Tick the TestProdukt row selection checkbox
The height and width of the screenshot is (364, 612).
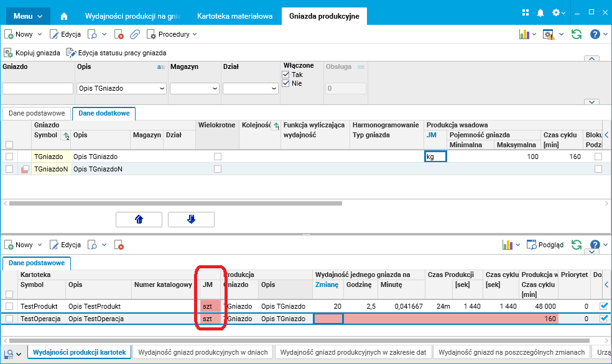[9, 306]
